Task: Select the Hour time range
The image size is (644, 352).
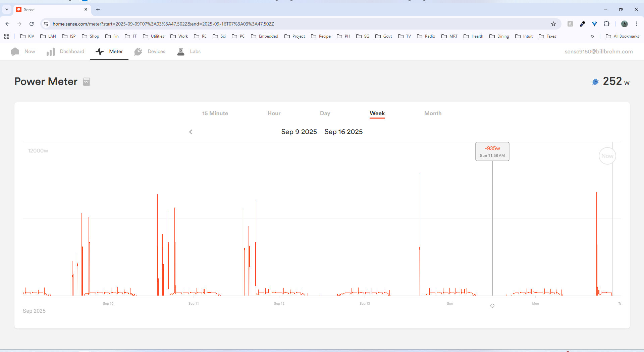Action: point(274,114)
